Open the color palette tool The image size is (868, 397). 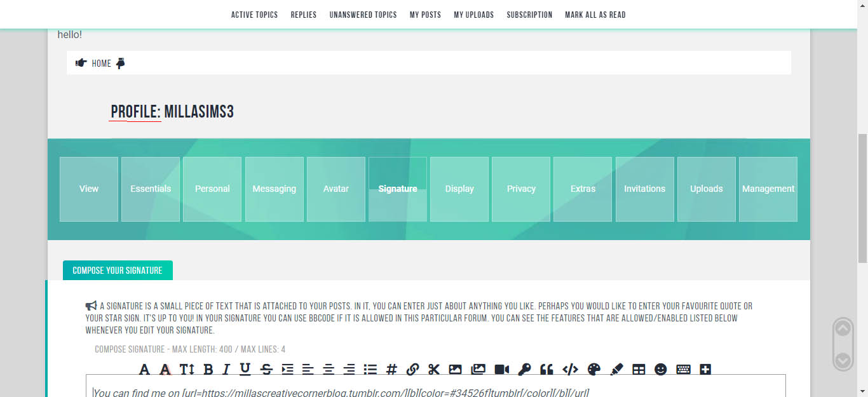click(x=593, y=369)
